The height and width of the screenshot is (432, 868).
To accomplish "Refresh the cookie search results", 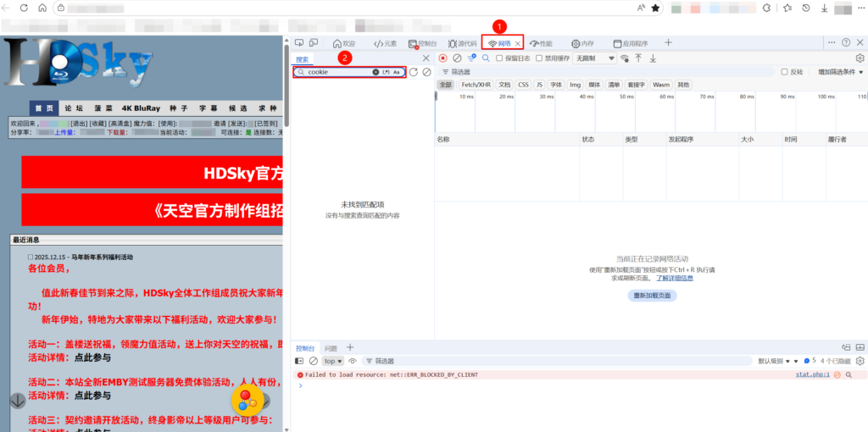I will coord(414,72).
